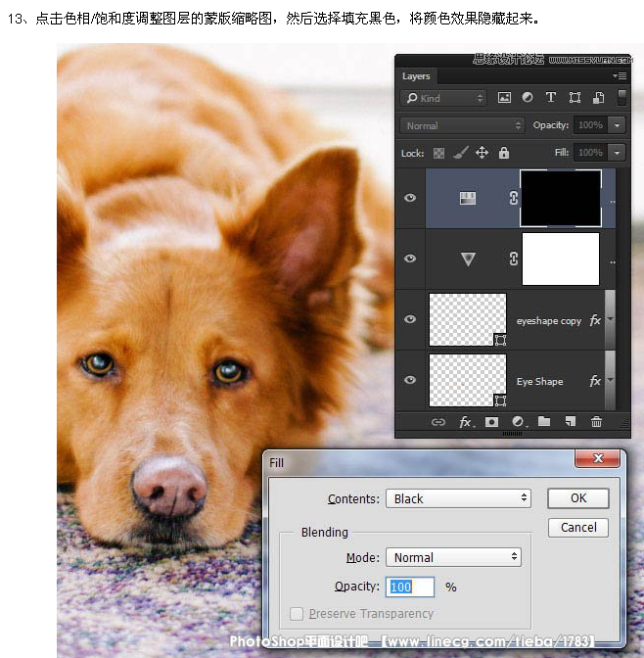Hide the Eye Shape layer
Viewport: 644px width, 658px height.
click(410, 380)
